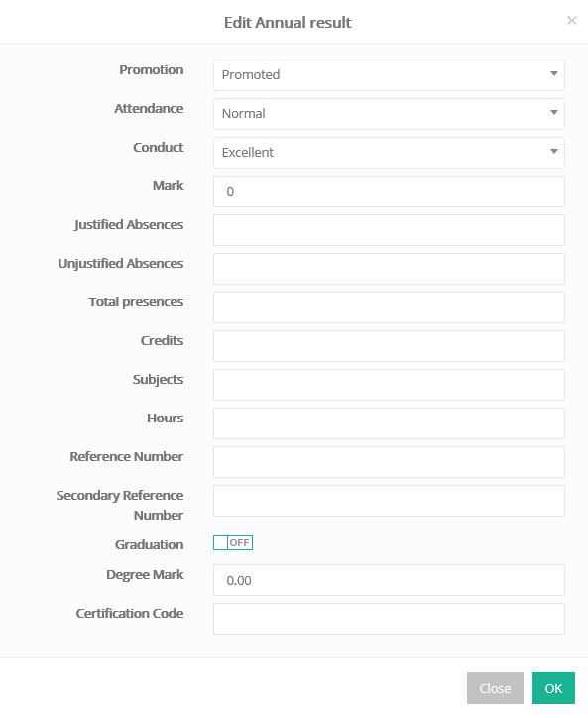Select the Unjustified Absences field
This screenshot has height=718, width=588.
389,269
